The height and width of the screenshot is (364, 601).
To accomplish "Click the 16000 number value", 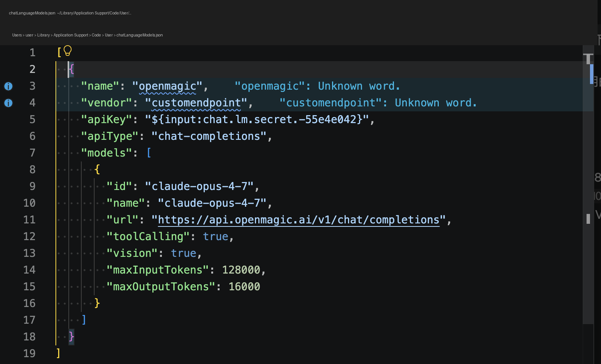I will point(244,287).
